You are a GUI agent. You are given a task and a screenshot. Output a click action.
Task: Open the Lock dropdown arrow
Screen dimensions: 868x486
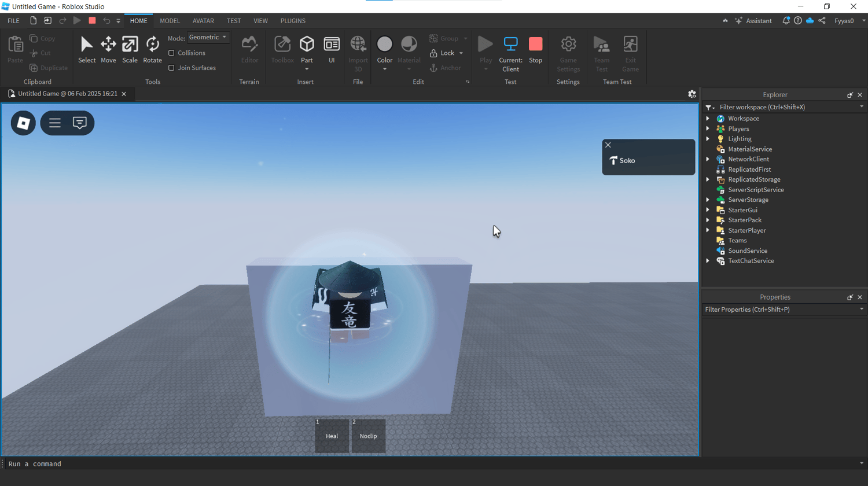(461, 53)
